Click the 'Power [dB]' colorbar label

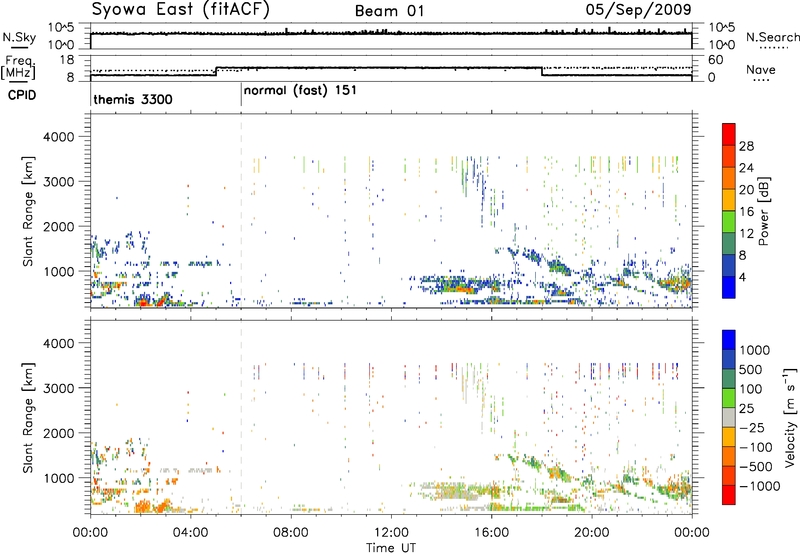pos(764,211)
